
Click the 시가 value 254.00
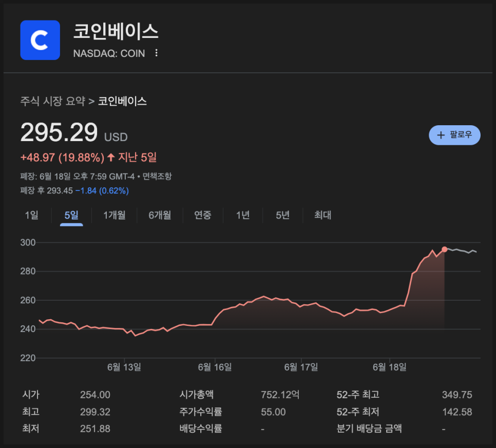[x=95, y=395]
